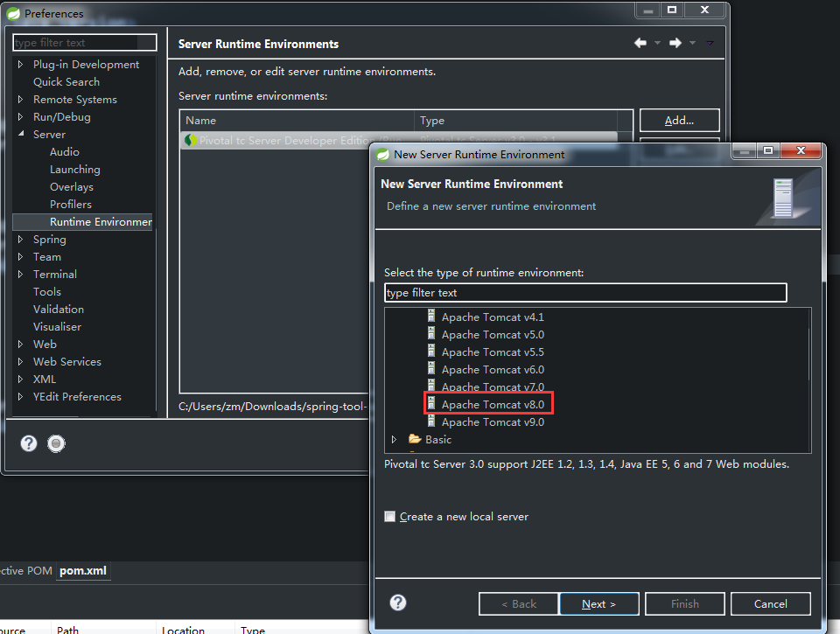This screenshot has height=634, width=840.
Task: Click the Basic folder icon
Action: click(415, 439)
